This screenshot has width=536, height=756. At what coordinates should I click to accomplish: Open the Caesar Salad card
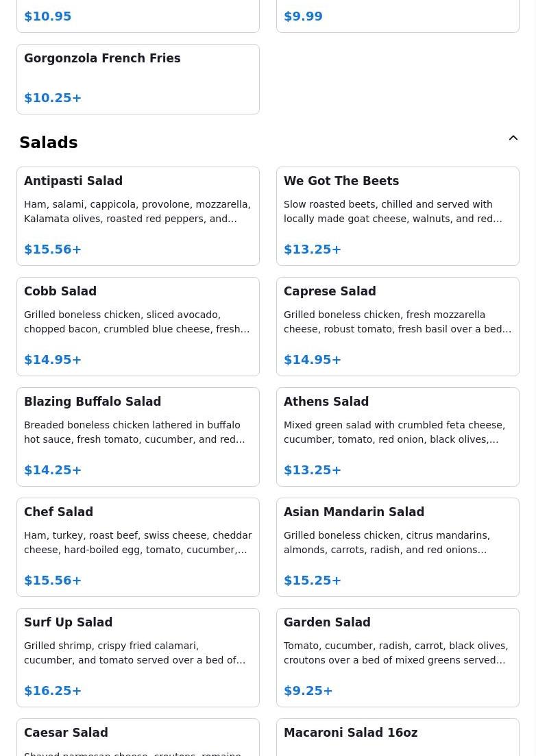[138, 737]
